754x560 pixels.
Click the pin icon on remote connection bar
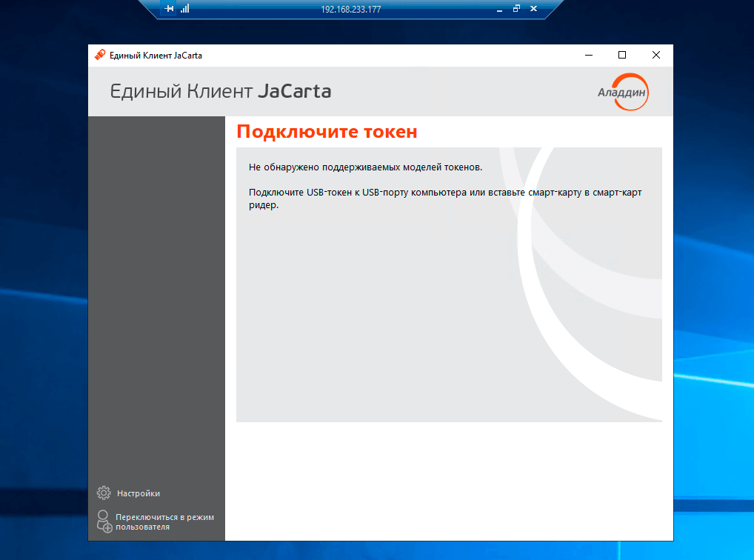(x=169, y=9)
